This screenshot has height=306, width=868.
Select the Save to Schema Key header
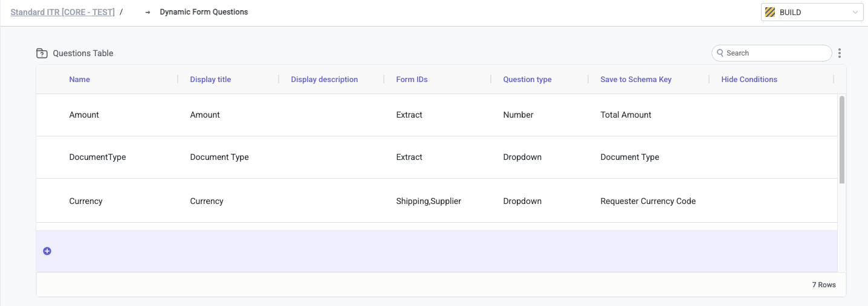[x=636, y=79]
